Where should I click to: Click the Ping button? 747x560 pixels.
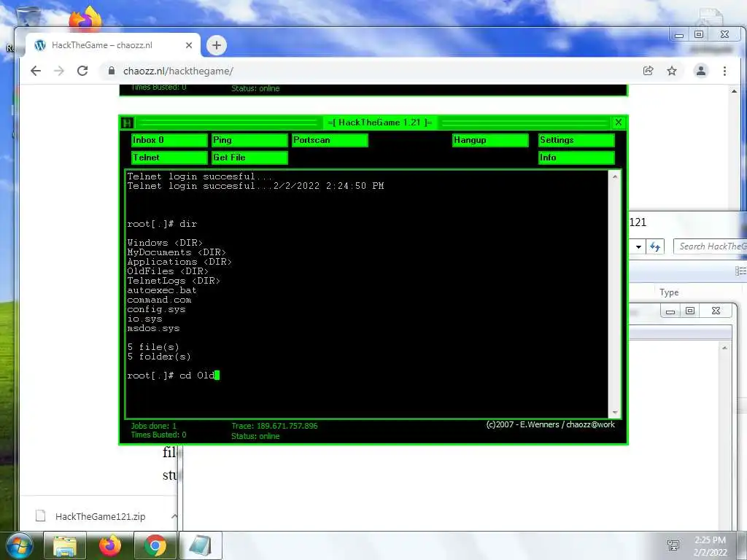[249, 140]
